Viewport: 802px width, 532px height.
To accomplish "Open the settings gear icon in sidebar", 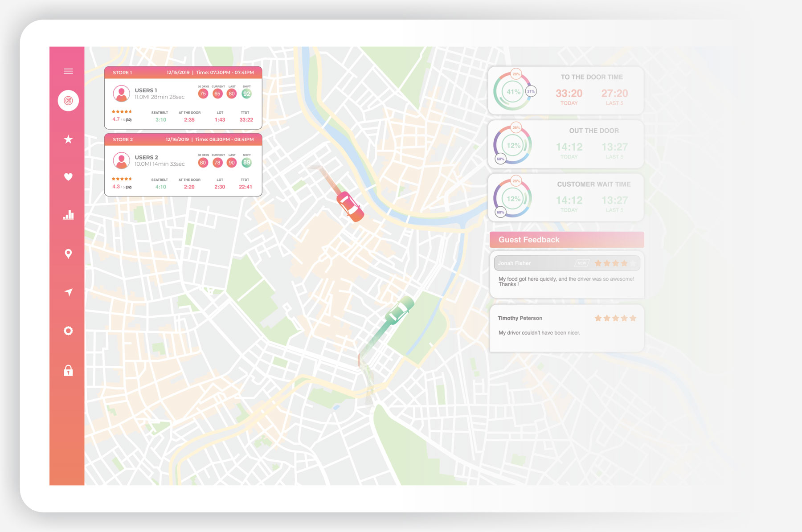I will click(68, 331).
